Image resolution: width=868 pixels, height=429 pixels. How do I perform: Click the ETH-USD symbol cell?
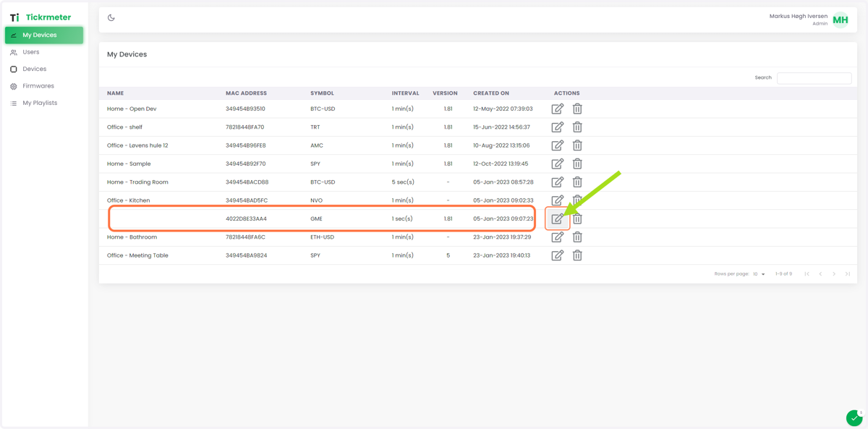click(x=323, y=237)
